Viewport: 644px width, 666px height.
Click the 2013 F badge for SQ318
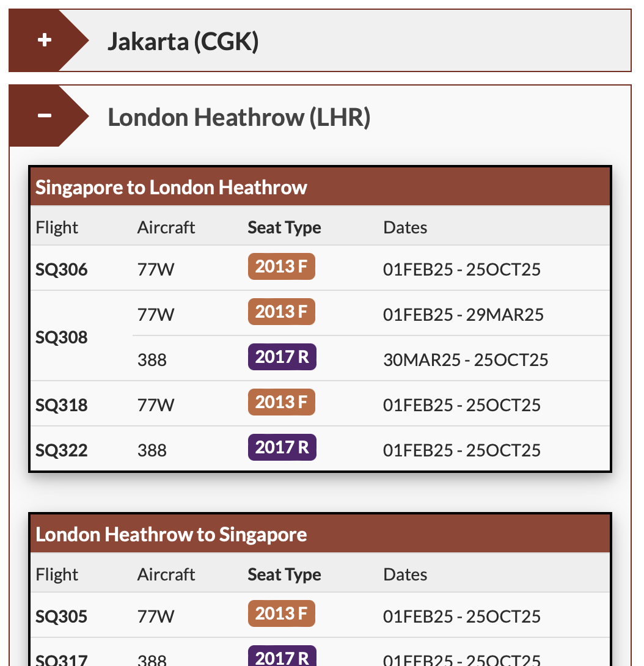(281, 403)
